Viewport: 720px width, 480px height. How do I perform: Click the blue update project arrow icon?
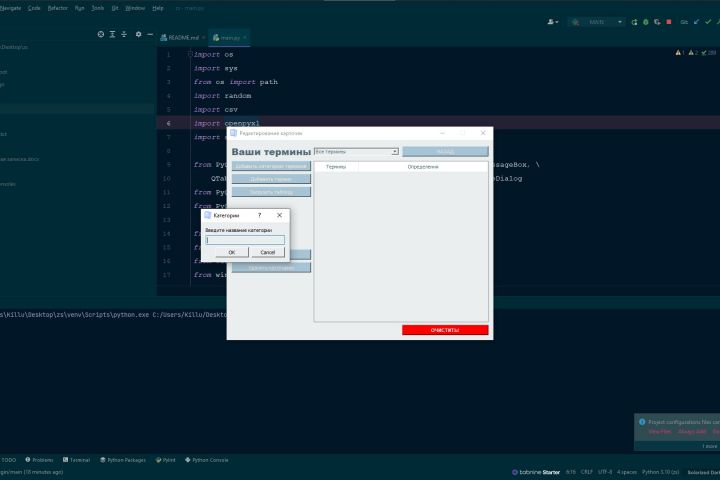697,22
